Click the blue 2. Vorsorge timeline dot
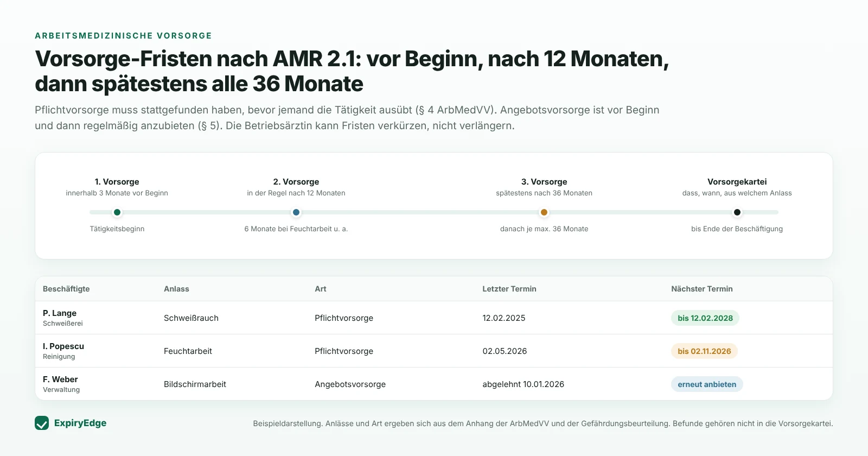This screenshot has height=456, width=868. point(296,212)
